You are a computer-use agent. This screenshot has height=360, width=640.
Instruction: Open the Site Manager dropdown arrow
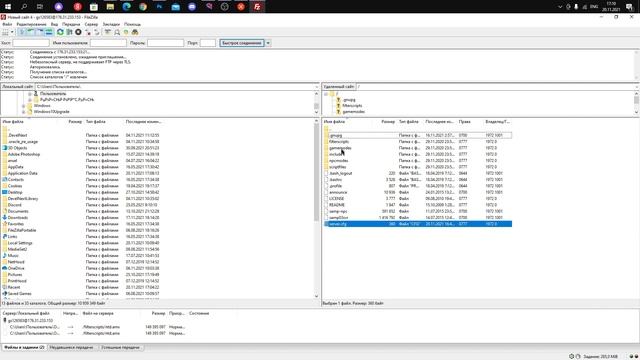pos(12,32)
